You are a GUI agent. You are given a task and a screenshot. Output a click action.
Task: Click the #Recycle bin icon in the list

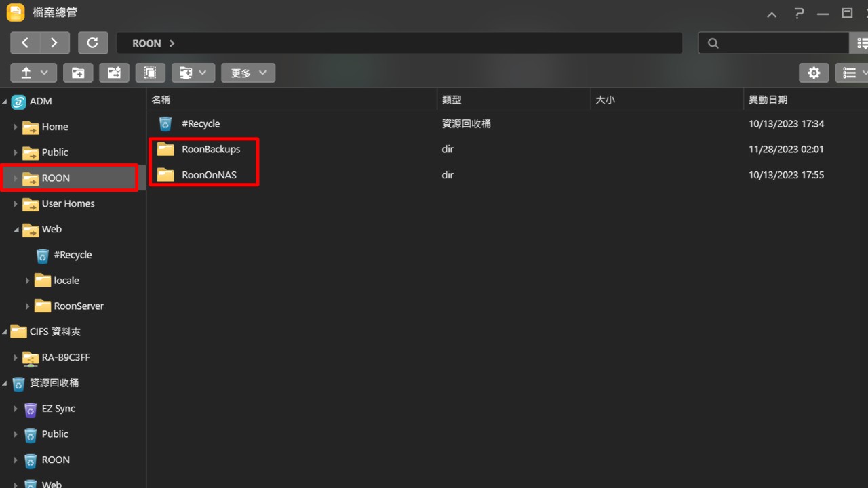click(165, 123)
